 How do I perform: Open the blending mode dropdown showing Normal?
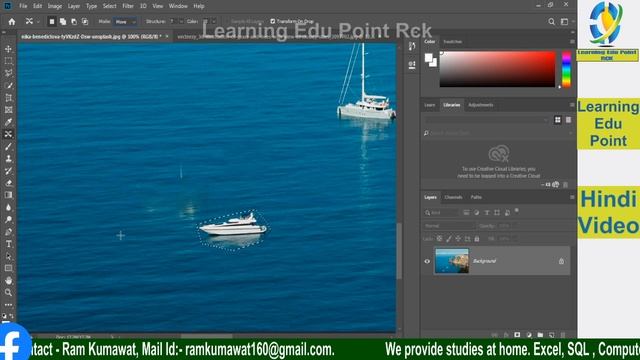pyautogui.click(x=449, y=226)
